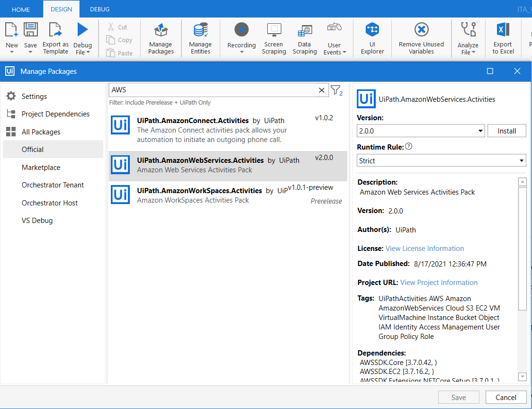Switch to DEBUG ribbon tab

click(x=100, y=9)
